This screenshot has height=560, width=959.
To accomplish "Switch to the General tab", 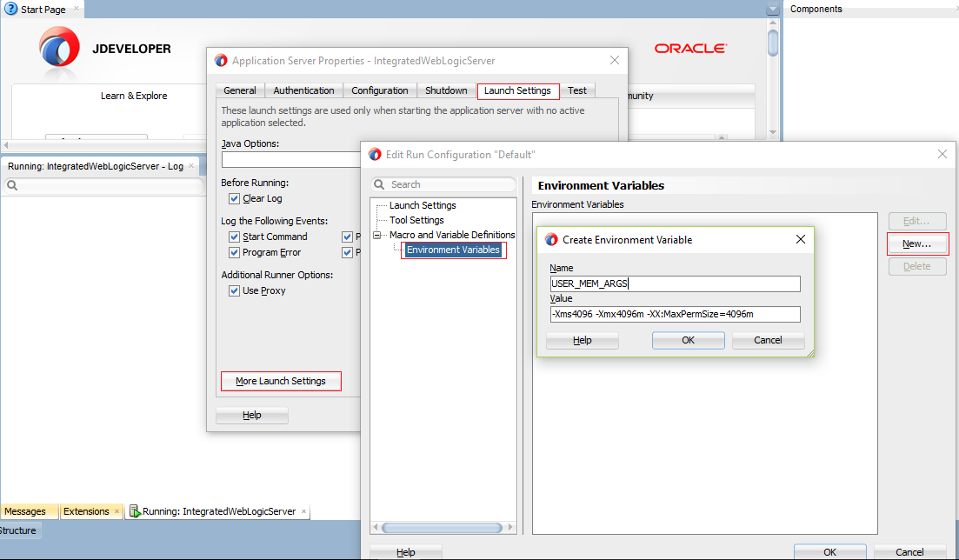I will point(240,90).
